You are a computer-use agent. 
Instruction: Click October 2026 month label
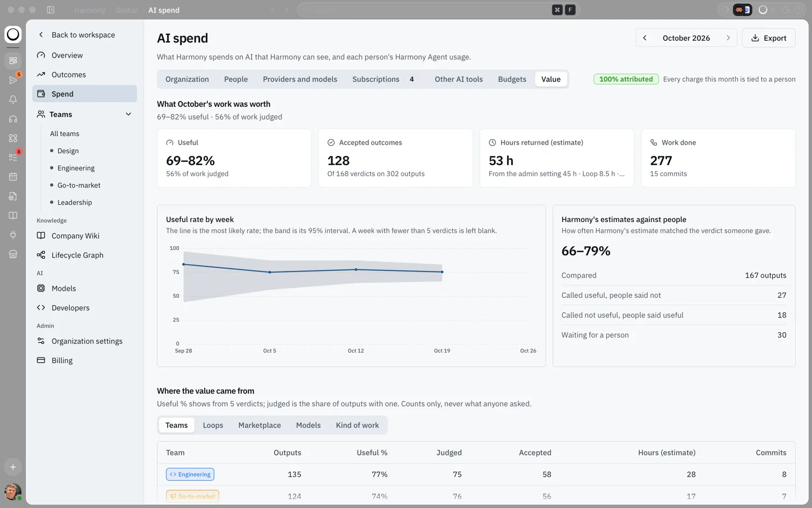coord(686,38)
